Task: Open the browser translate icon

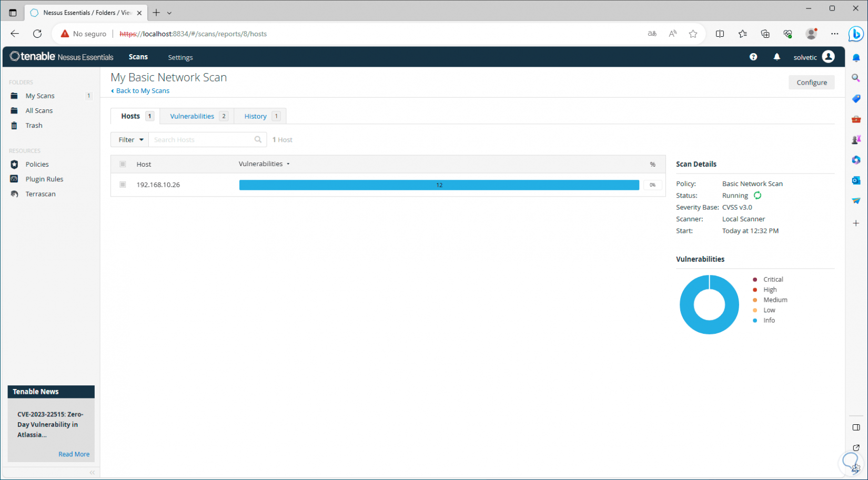Action: click(x=652, y=34)
